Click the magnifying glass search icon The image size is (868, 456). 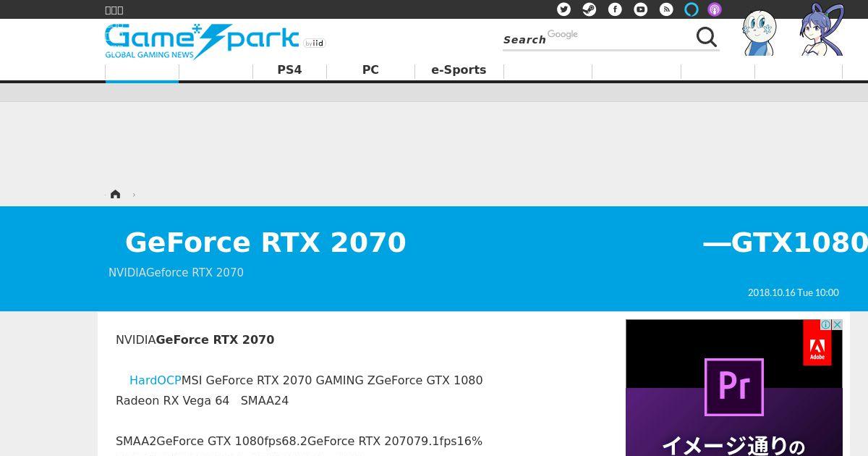coord(707,37)
